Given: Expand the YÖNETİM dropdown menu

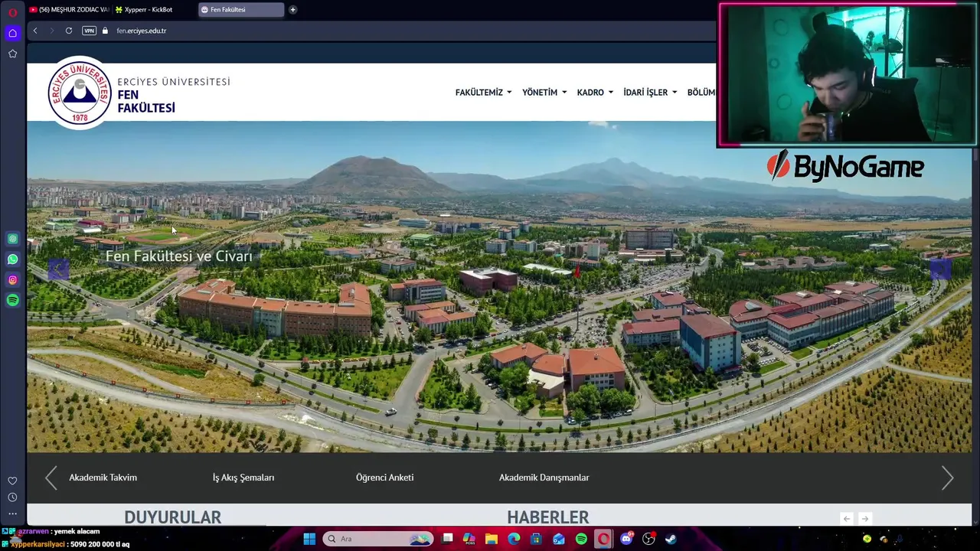Looking at the screenshot, I should point(544,92).
